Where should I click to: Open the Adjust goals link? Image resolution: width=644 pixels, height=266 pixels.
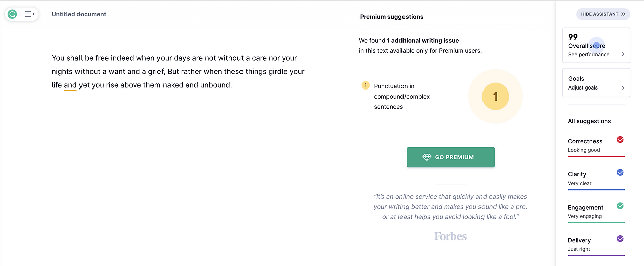pos(583,88)
